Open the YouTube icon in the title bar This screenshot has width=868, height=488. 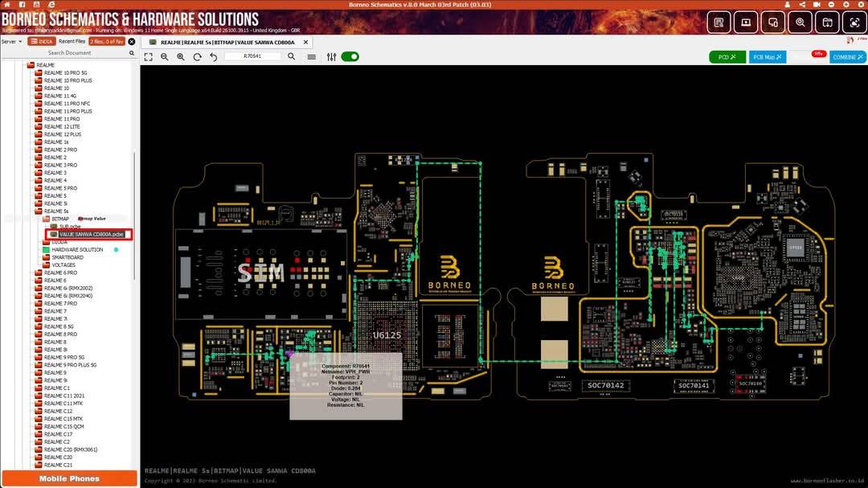coord(36,4)
